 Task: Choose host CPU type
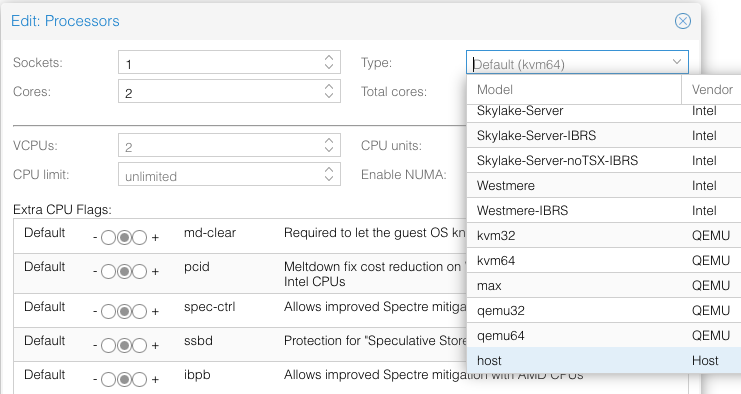[604, 360]
